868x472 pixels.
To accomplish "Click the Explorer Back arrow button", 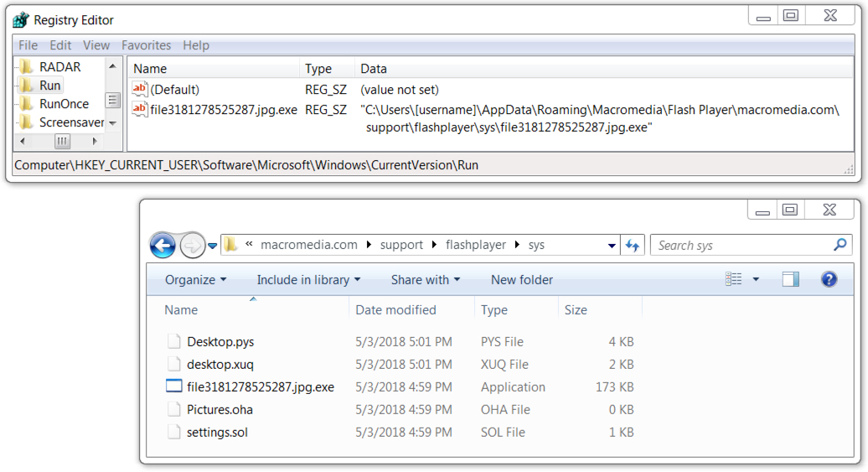I will point(163,246).
